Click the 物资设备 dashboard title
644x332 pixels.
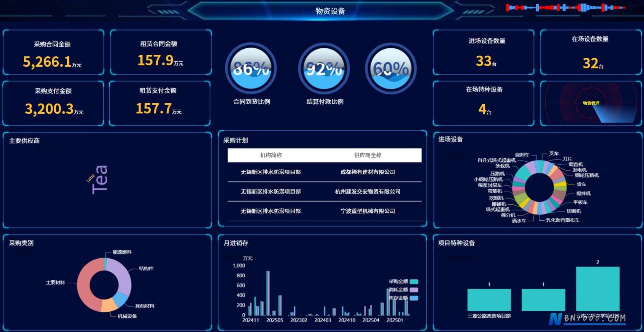pos(330,11)
